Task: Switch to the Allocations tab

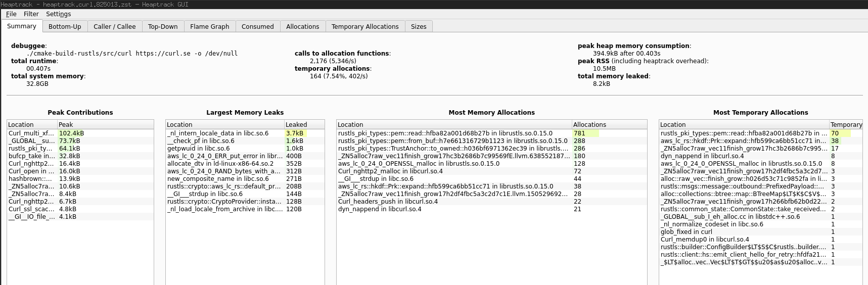Action: pos(302,27)
